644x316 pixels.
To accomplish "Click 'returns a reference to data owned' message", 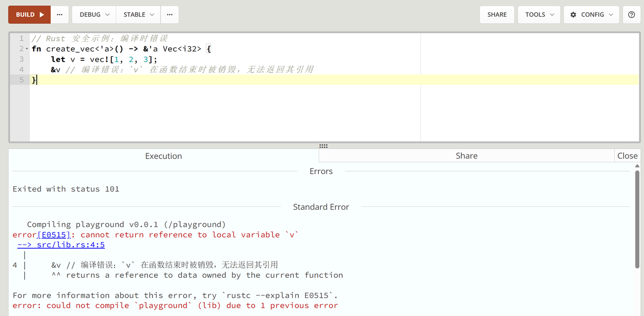I will pyautogui.click(x=204, y=275).
